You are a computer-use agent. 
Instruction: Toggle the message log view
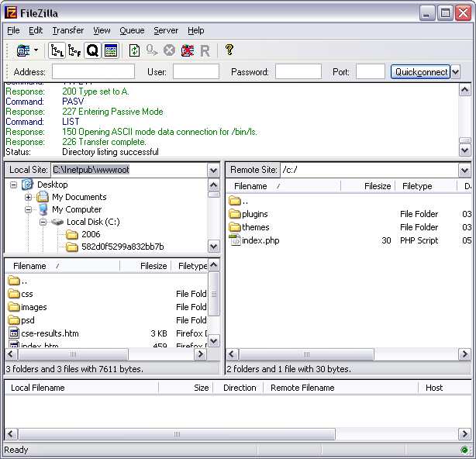pyautogui.click(x=111, y=50)
